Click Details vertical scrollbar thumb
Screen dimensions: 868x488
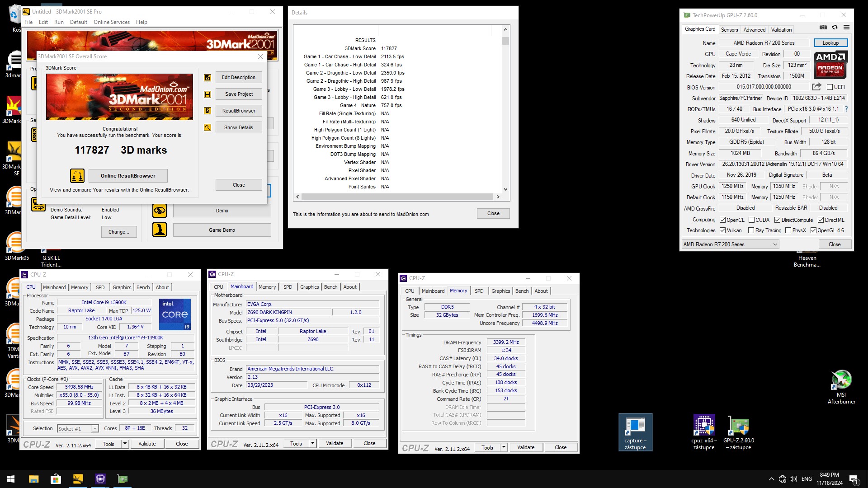click(505, 41)
